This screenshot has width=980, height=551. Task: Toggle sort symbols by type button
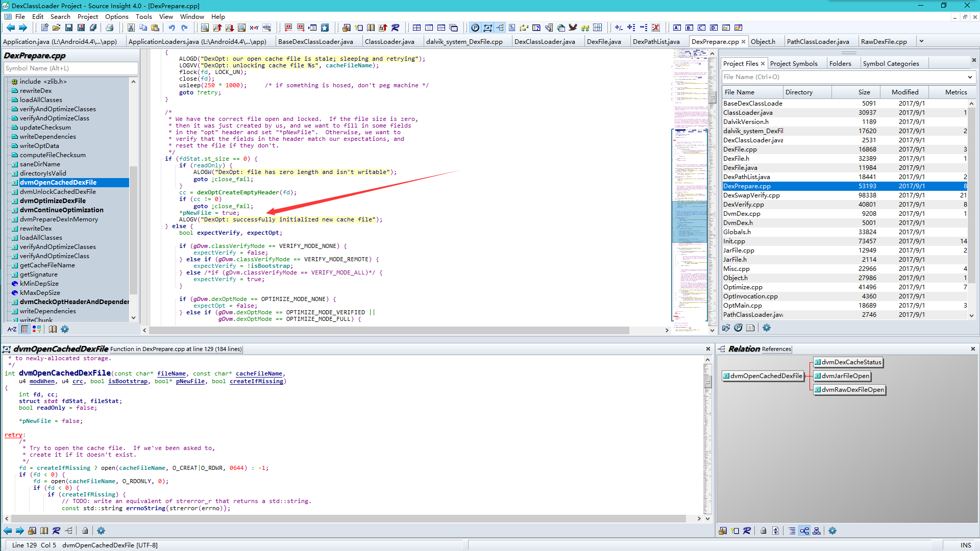37,329
